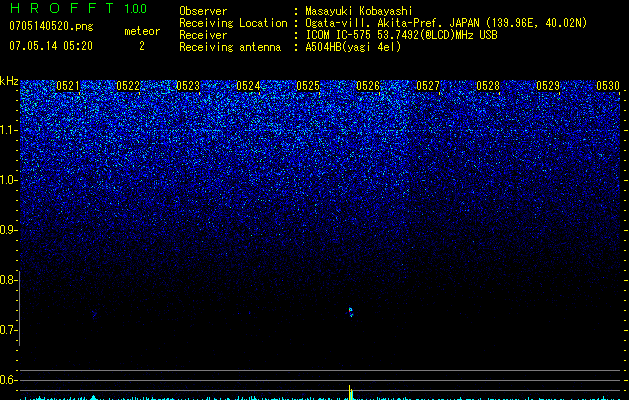Click the Receiver field label
The width and height of the screenshot is (629, 400).
coord(203,35)
